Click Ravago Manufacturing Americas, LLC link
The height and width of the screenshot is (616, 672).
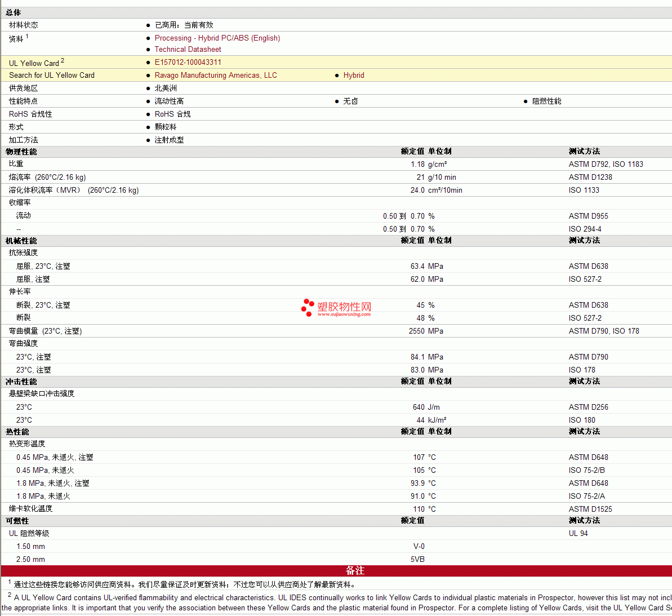[x=216, y=76]
